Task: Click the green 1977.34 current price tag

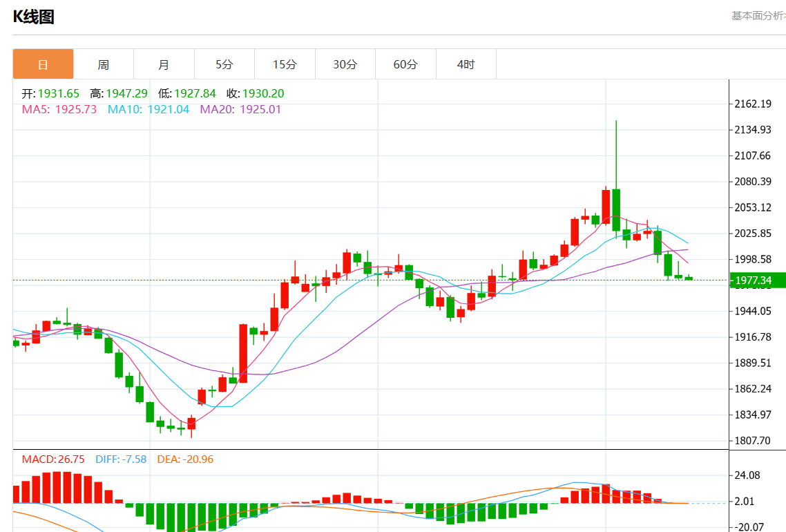Action: coord(758,281)
